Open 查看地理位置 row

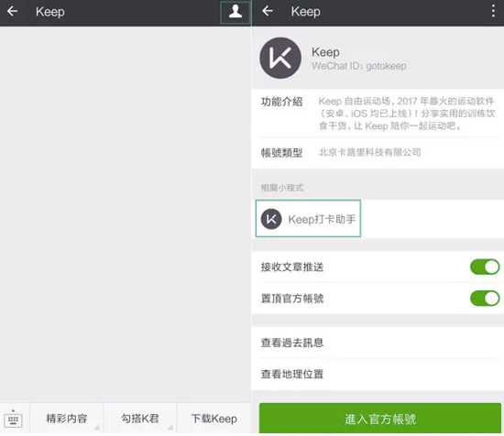pyautogui.click(x=378, y=375)
